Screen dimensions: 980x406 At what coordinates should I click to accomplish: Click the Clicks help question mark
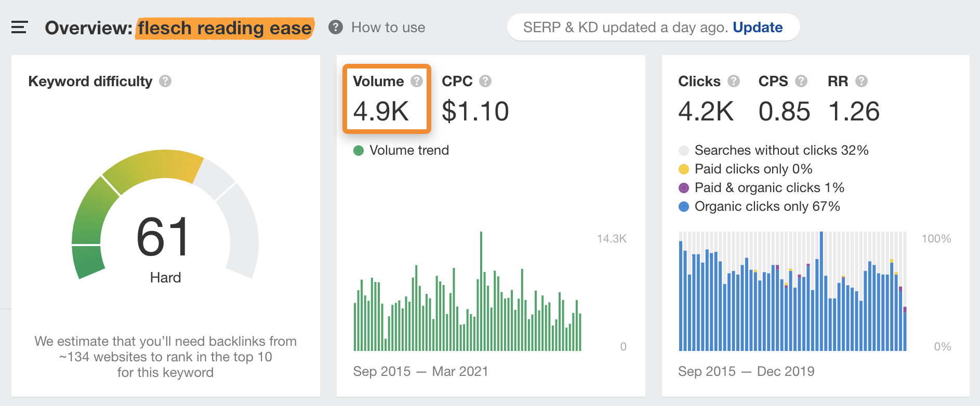[x=734, y=82]
